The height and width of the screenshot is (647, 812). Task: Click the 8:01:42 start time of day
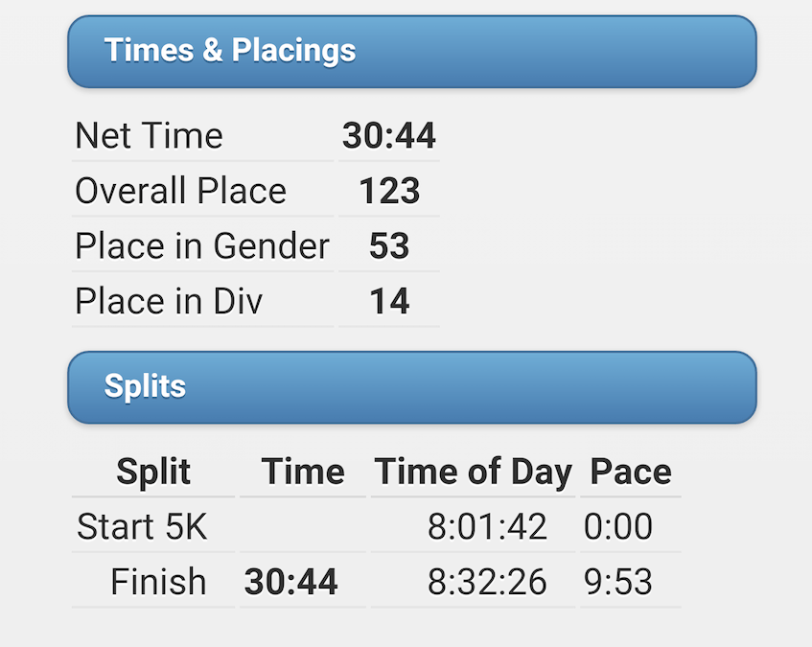coord(487,527)
